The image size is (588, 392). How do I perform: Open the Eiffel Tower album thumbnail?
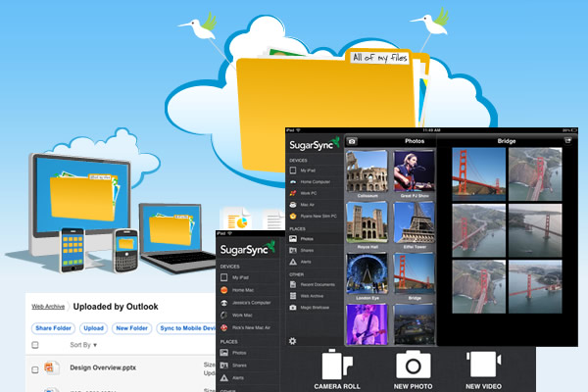pyautogui.click(x=415, y=222)
